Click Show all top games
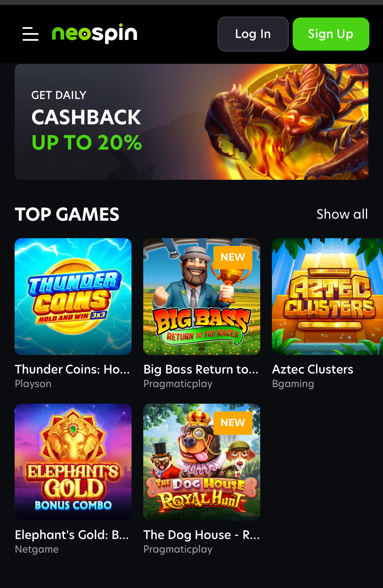This screenshot has width=383, height=588. [x=342, y=214]
